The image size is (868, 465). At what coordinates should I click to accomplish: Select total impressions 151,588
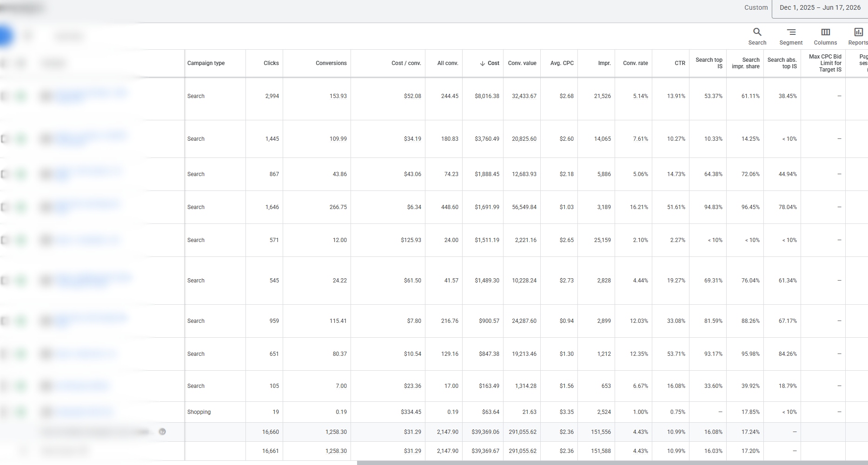pos(601,451)
